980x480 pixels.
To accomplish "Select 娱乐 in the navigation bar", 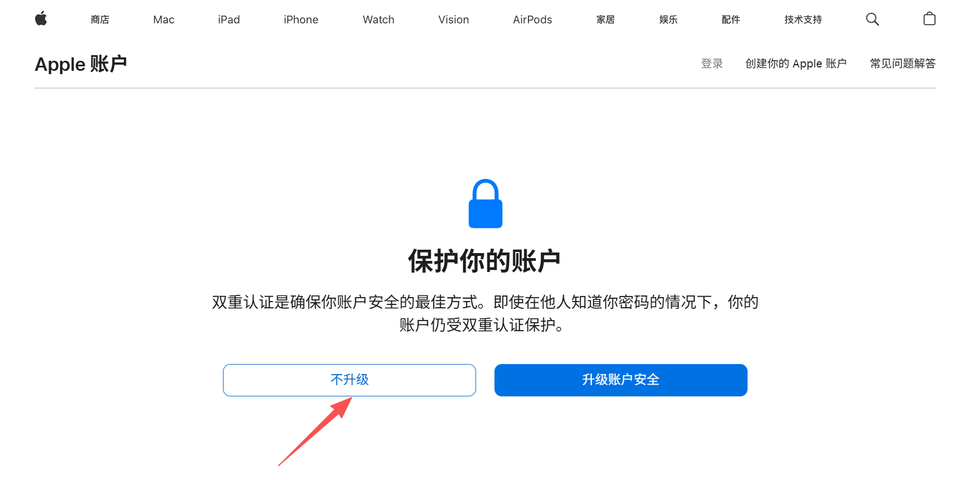I will pos(668,20).
